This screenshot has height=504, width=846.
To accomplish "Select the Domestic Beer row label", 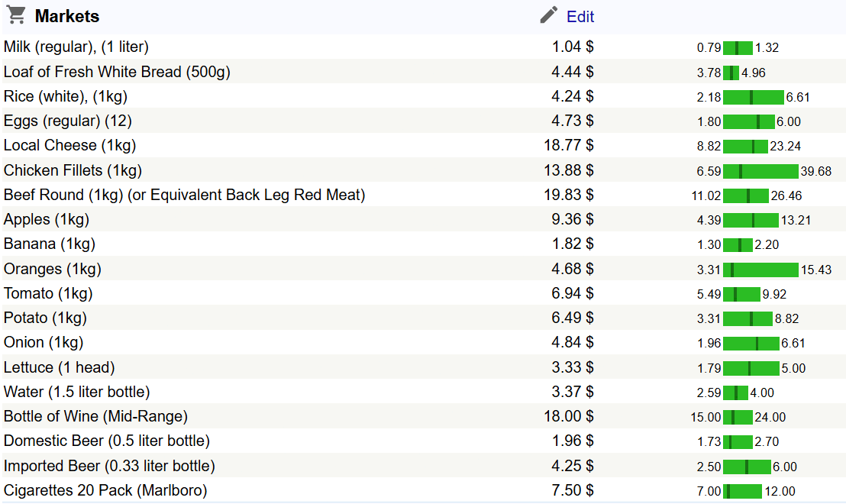I will (107, 441).
